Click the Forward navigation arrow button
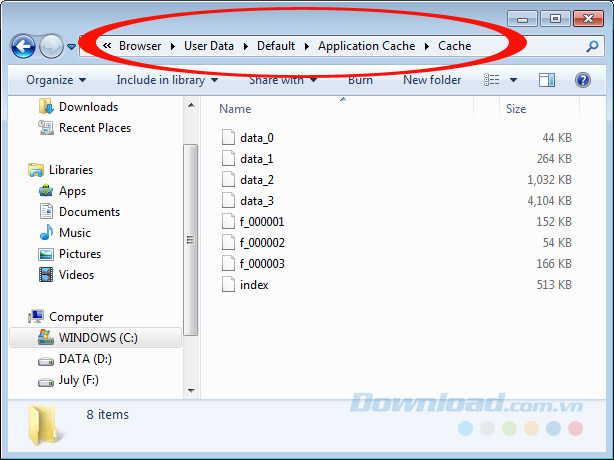 (x=51, y=47)
